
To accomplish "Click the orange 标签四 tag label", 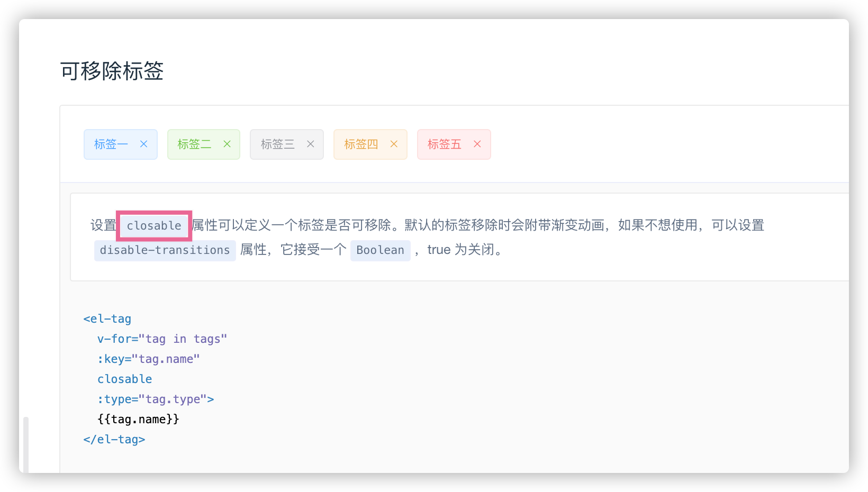I will (x=361, y=144).
